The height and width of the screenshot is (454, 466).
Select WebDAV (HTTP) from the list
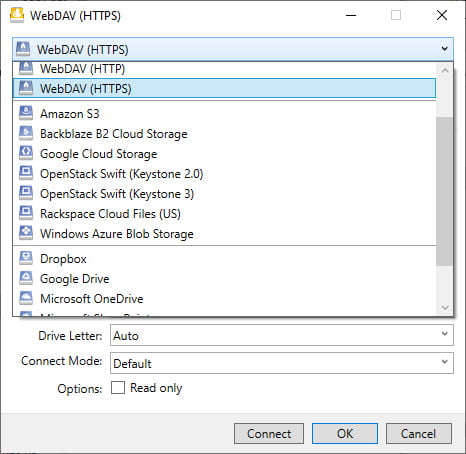224,69
